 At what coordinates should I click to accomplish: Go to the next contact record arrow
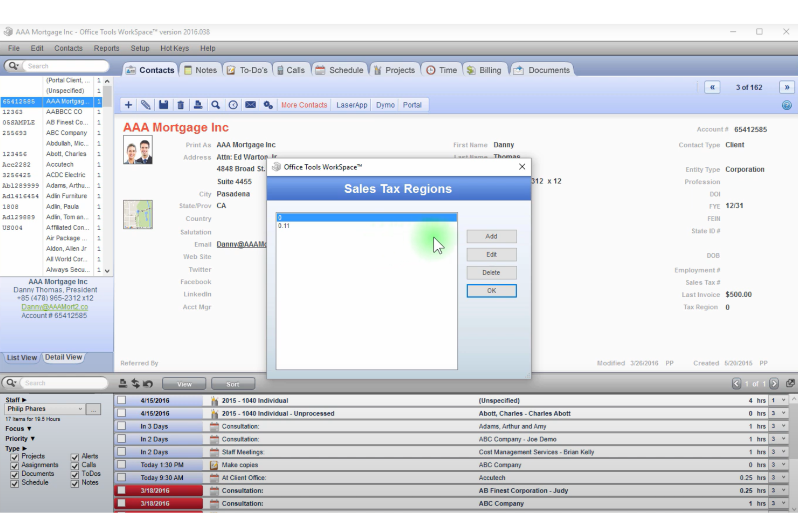point(787,87)
